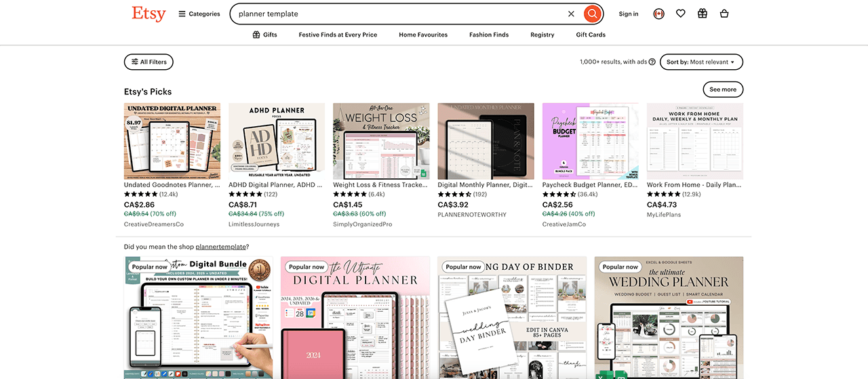Click the Undated Goodnotes Planner title
868x379 pixels.
coord(172,184)
